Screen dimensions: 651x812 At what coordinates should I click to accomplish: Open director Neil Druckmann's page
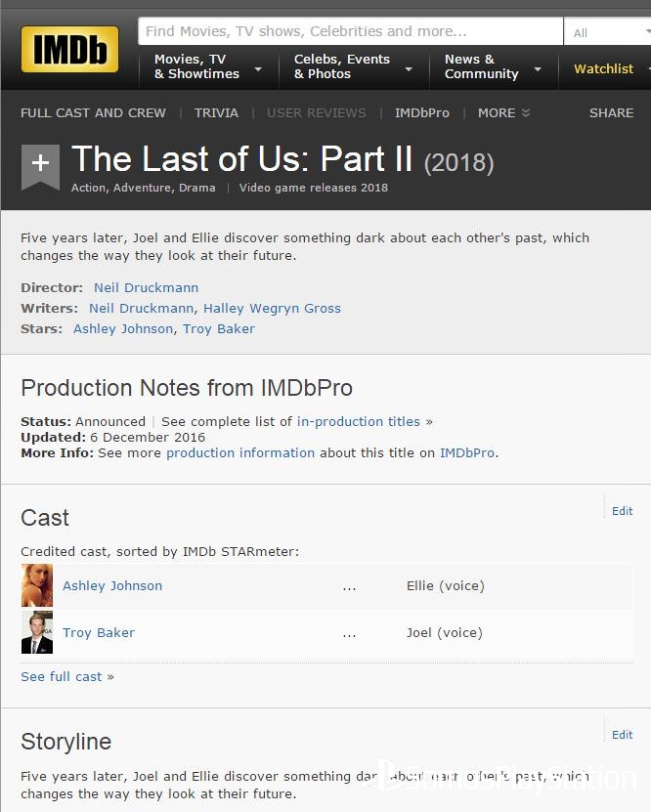click(x=146, y=287)
